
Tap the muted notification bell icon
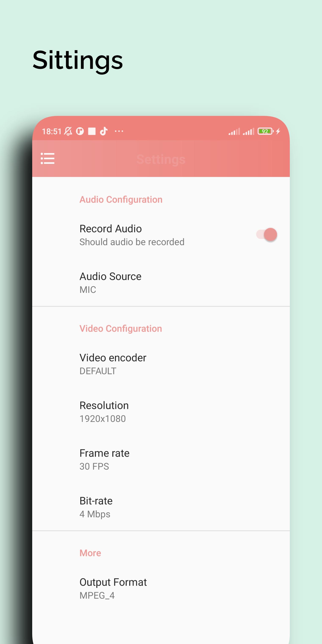click(x=68, y=131)
